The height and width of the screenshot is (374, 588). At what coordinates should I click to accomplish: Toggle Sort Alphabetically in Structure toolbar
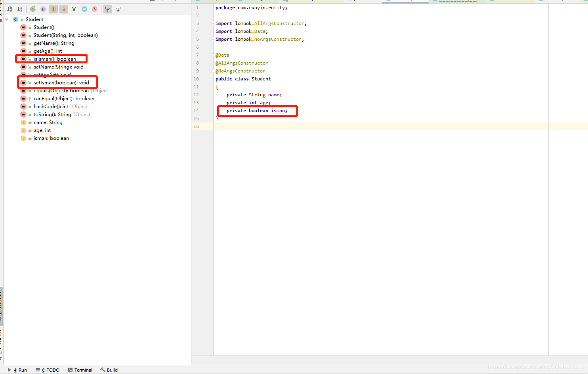(x=20, y=9)
